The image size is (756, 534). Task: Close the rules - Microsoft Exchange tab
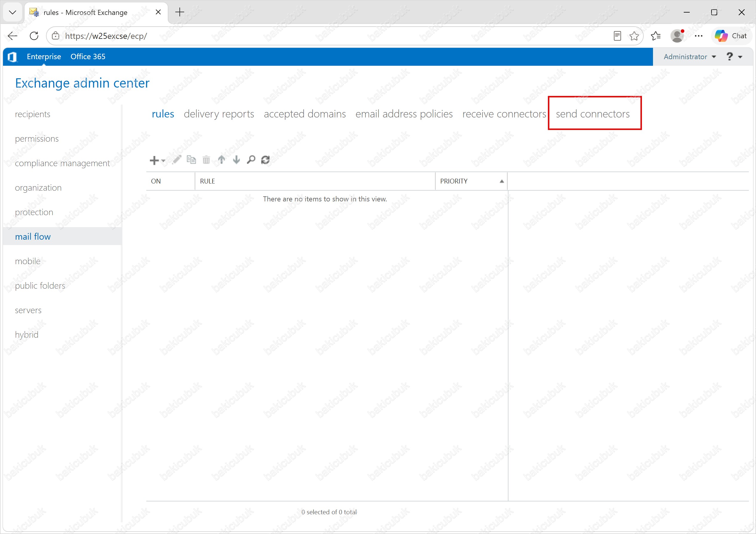pos(158,12)
